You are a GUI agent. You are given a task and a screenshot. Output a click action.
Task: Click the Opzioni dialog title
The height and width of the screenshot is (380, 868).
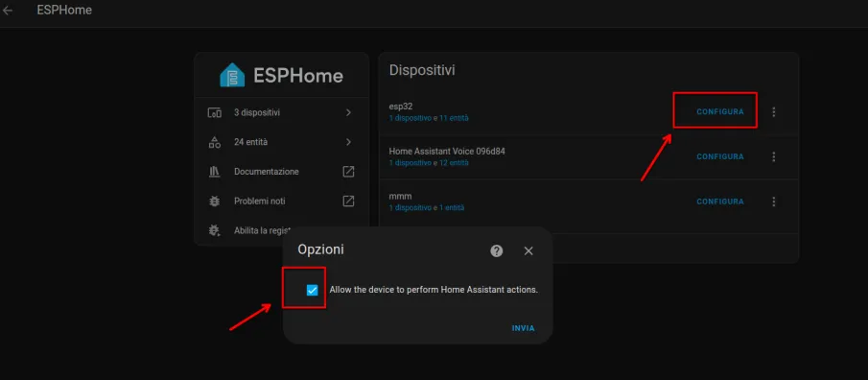pos(321,249)
